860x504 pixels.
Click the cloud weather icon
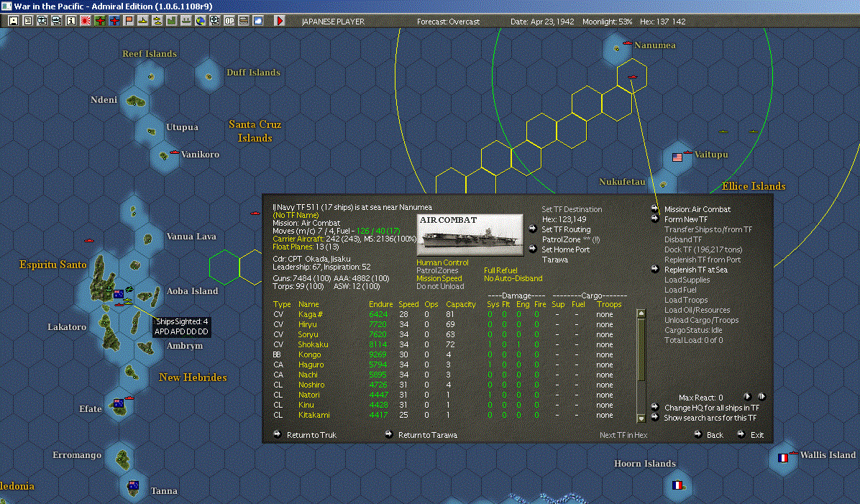tap(257, 21)
